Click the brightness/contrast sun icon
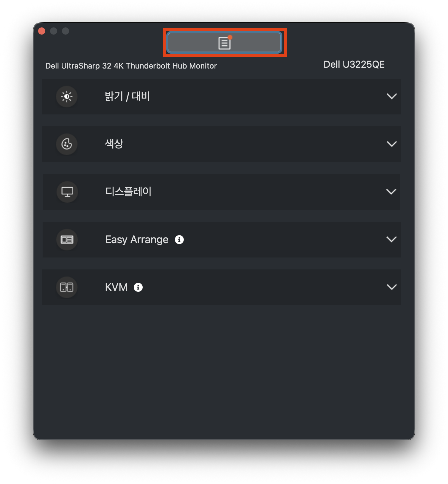 67,97
